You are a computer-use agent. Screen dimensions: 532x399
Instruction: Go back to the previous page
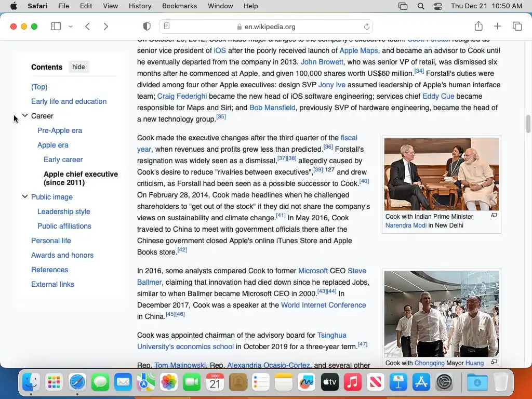pyautogui.click(x=87, y=26)
